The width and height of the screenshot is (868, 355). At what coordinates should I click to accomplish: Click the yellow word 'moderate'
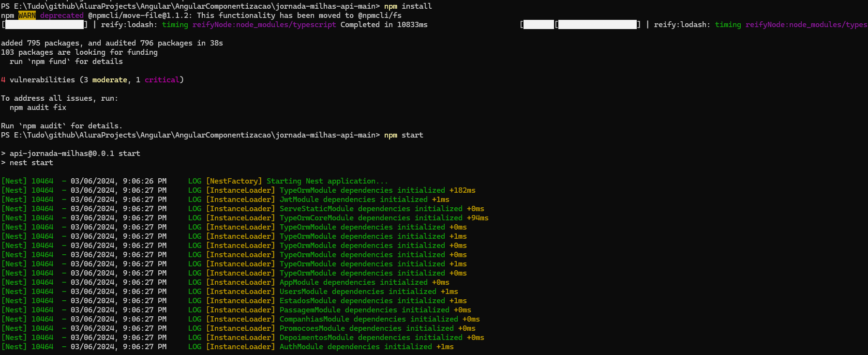pos(110,80)
